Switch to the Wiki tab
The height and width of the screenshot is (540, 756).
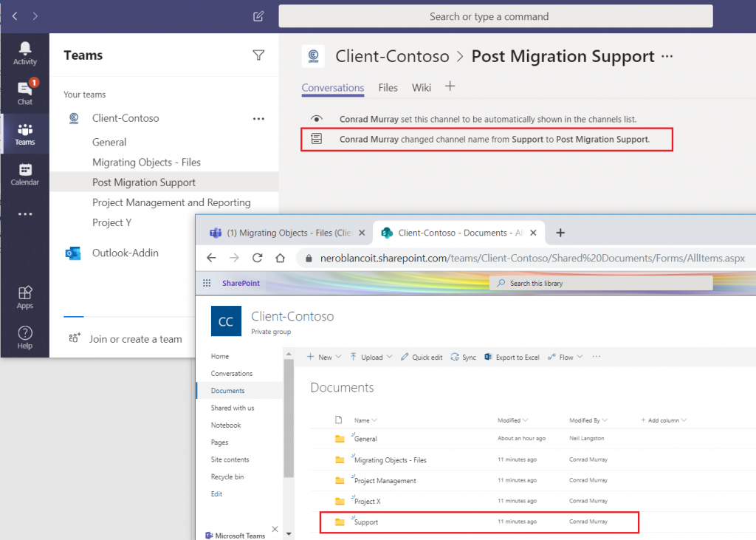tap(422, 88)
